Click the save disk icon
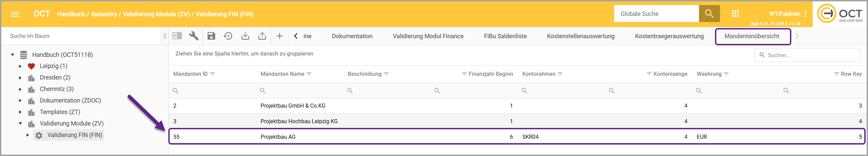The image size is (868, 156). [x=211, y=36]
